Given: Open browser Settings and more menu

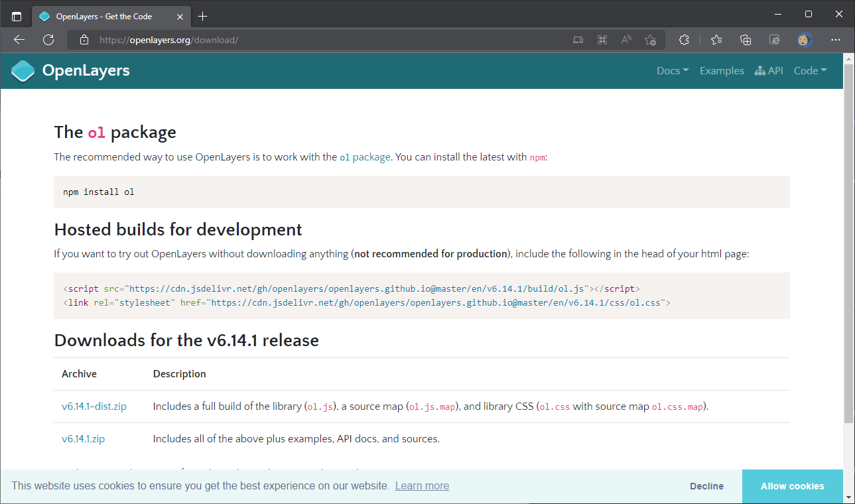Looking at the screenshot, I should (835, 40).
